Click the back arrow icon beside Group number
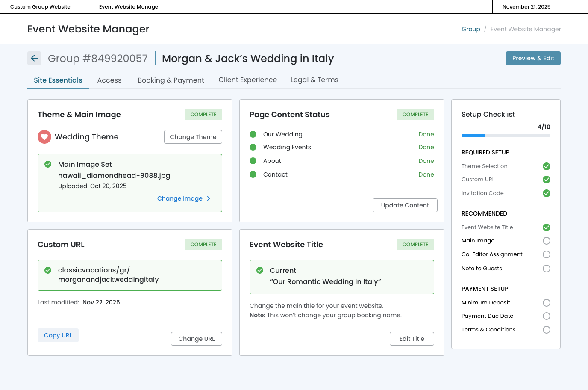 (34, 58)
